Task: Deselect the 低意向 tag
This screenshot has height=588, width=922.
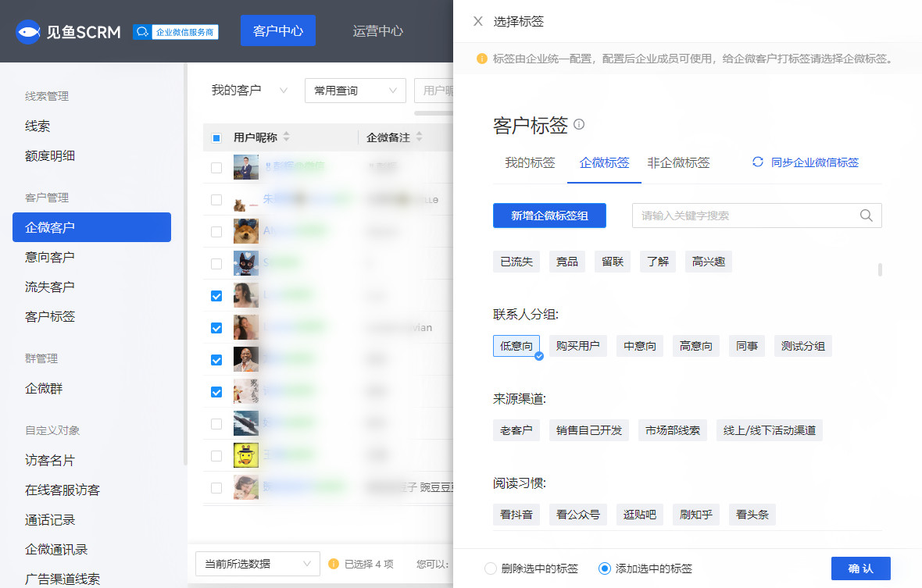Action: click(x=516, y=346)
